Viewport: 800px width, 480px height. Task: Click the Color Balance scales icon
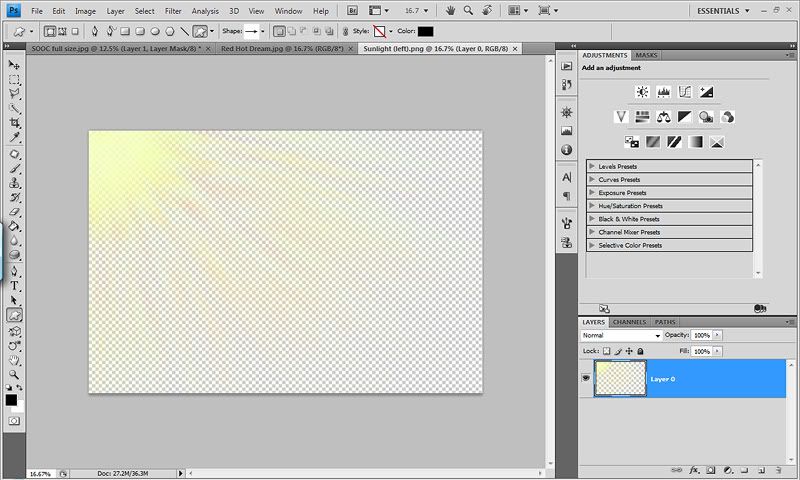[664, 117]
